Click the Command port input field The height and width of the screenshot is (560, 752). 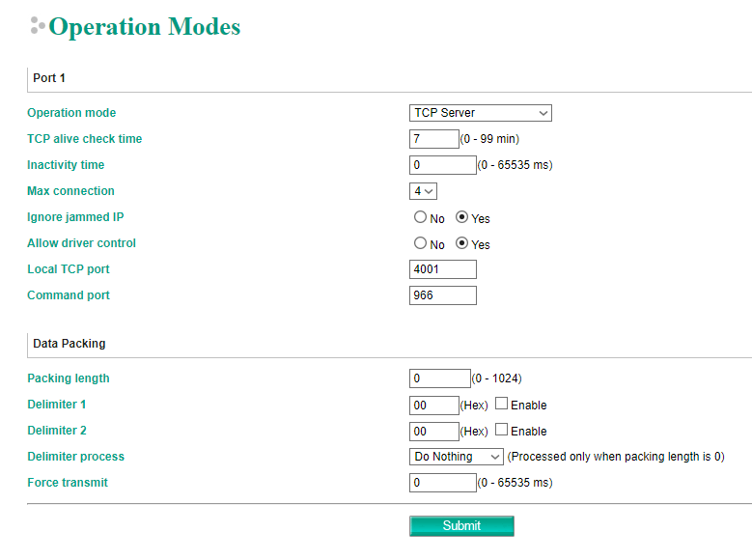tap(442, 295)
